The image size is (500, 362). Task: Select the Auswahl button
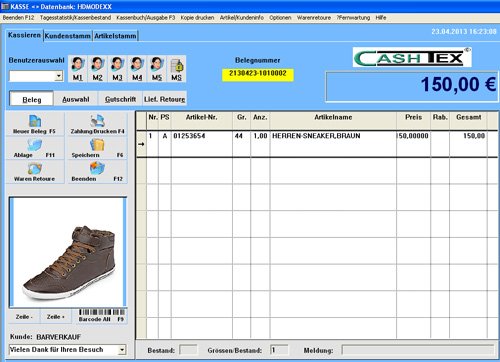point(76,99)
